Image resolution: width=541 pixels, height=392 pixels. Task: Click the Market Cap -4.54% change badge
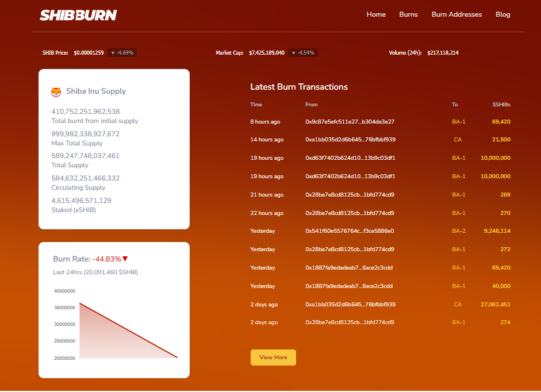(x=303, y=53)
